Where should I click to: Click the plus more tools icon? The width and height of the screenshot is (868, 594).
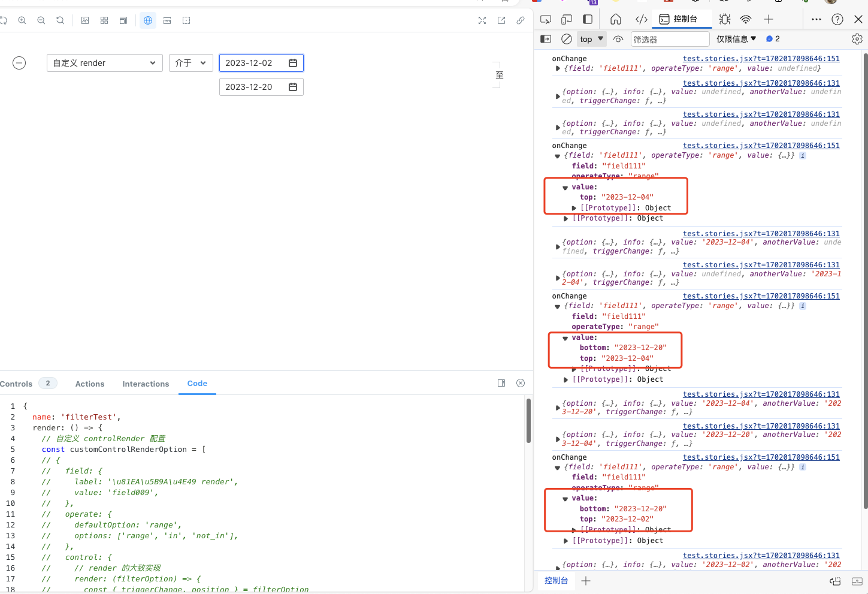pyautogui.click(x=769, y=19)
